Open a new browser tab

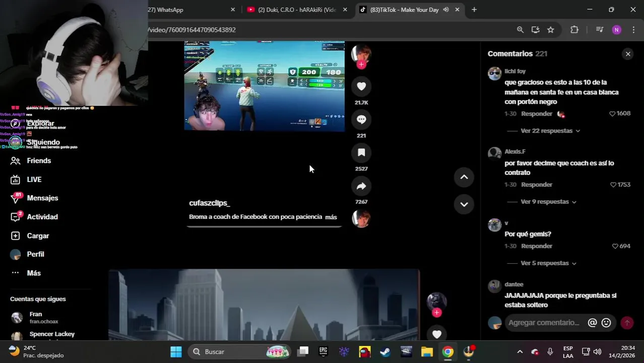(474, 10)
